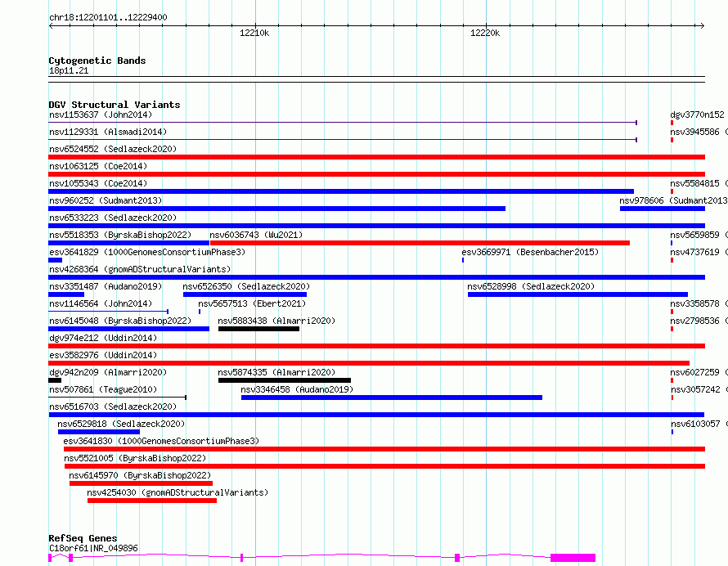Viewport: 728px width, 566px height.
Task: Click the ruler's right arrow head
Action: [x=703, y=25]
